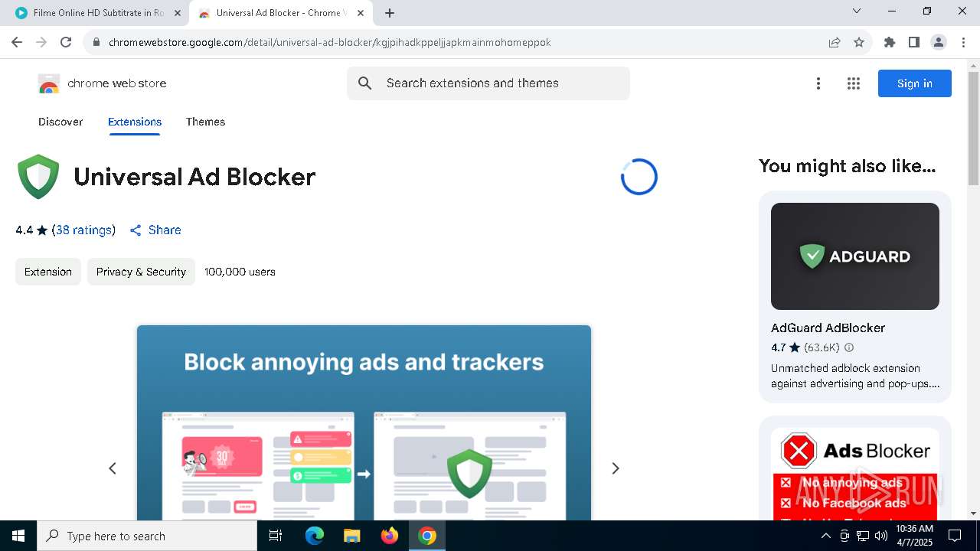
Task: Expand the tab search chevron
Action: tap(857, 11)
